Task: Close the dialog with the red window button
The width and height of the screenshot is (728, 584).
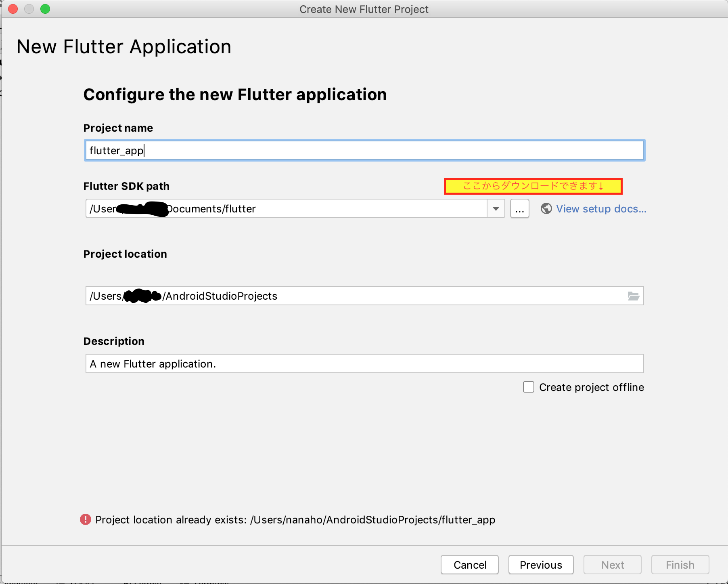Action: click(x=13, y=9)
